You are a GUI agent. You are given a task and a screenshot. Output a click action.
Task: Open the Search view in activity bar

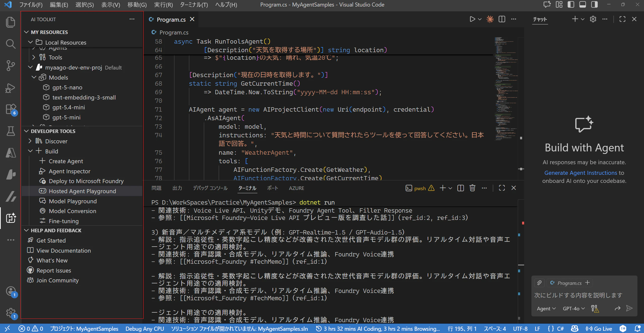coord(10,44)
